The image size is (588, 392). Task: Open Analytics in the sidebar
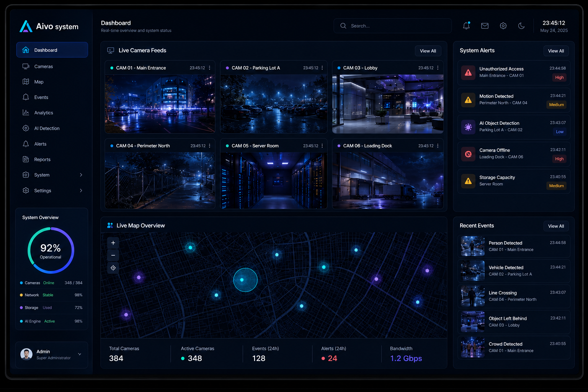[x=52, y=113]
